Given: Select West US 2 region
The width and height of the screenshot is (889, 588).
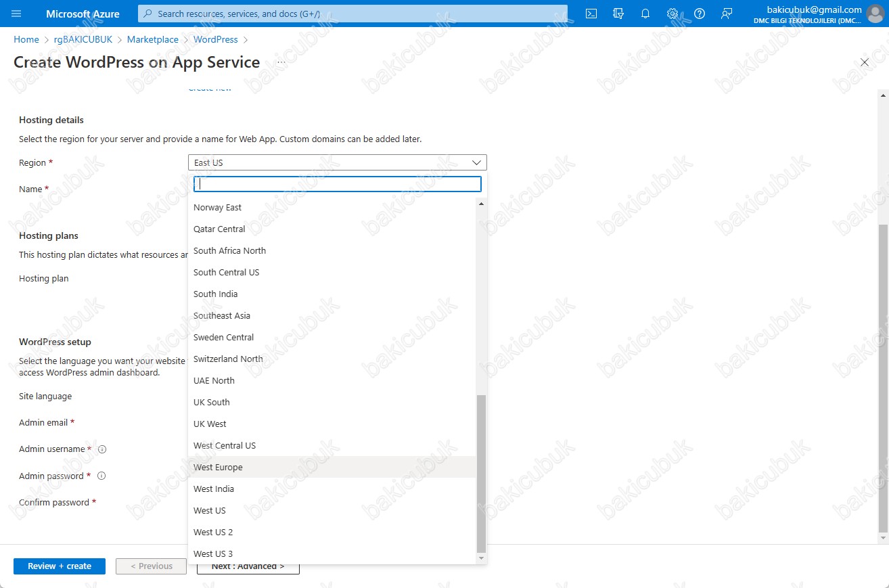Looking at the screenshot, I should pos(332,532).
